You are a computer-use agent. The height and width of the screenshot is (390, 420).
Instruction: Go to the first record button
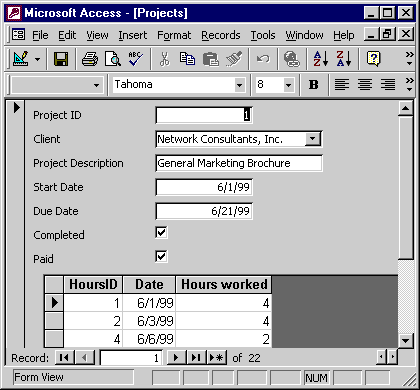[x=64, y=358]
